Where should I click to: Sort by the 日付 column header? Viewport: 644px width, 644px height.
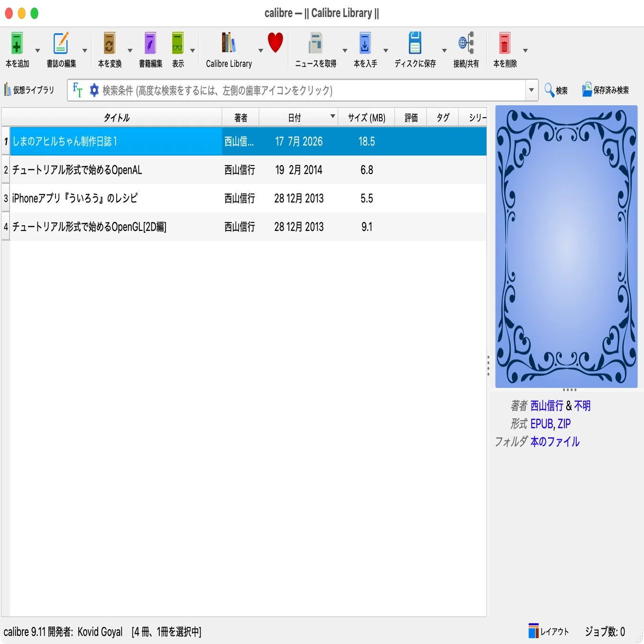pyautogui.click(x=298, y=118)
